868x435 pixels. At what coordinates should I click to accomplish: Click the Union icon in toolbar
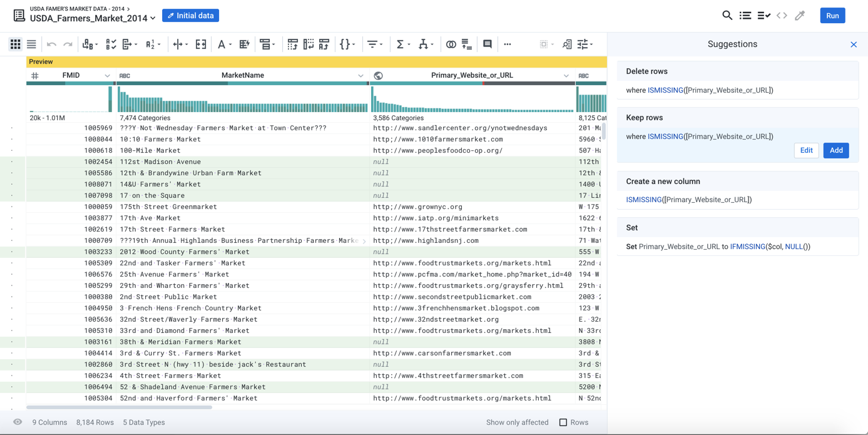click(x=467, y=44)
